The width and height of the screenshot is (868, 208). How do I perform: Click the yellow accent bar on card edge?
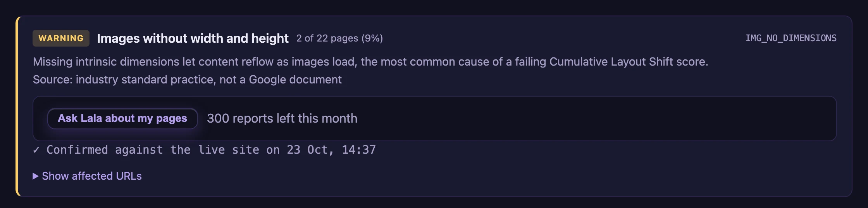click(17, 106)
